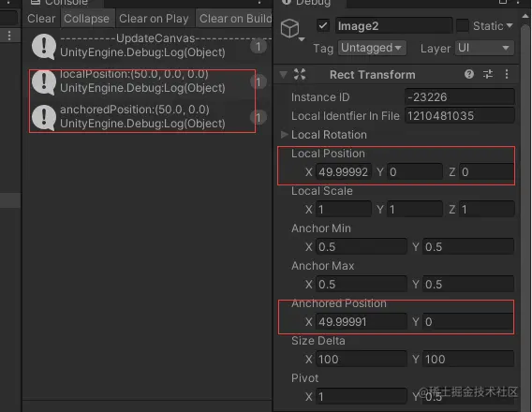This screenshot has height=412, width=532.
Task: Click the Local Position X field
Action: point(344,172)
